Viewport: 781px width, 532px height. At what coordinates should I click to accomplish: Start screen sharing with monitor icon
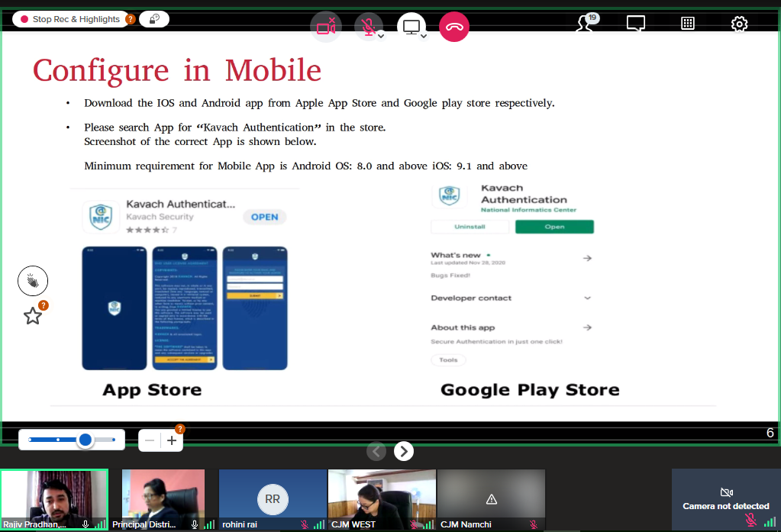pos(411,27)
